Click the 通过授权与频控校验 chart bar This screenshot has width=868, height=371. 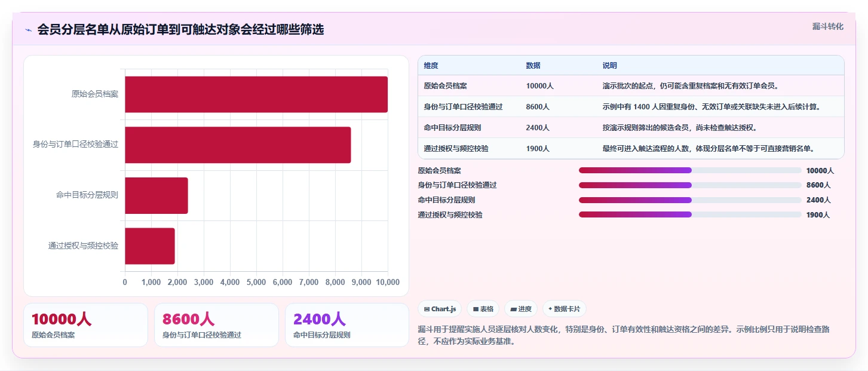point(150,246)
